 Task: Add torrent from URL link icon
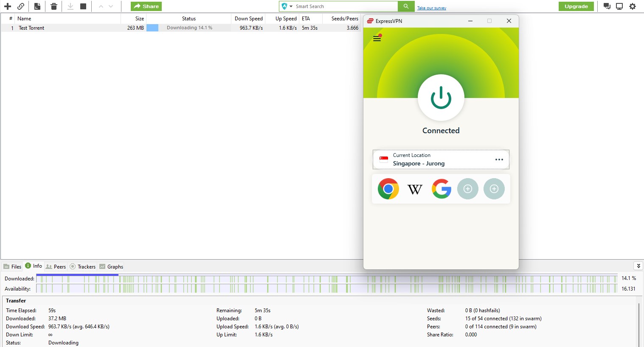coord(21,6)
